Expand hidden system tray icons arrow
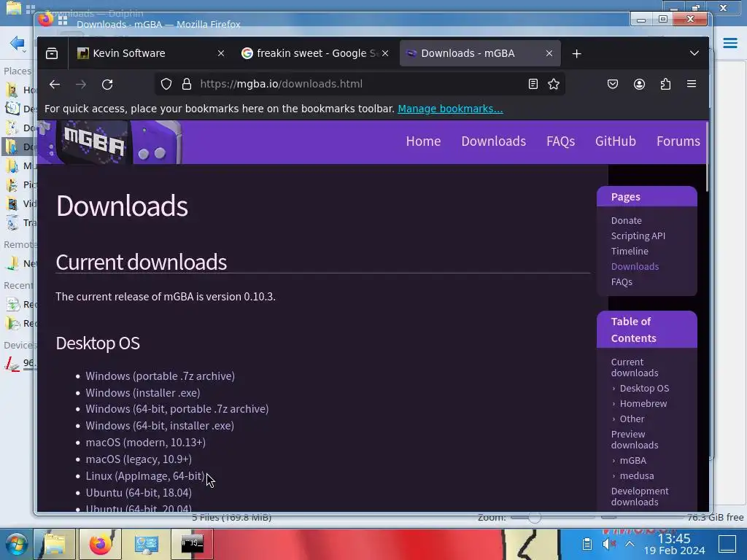 (630, 544)
